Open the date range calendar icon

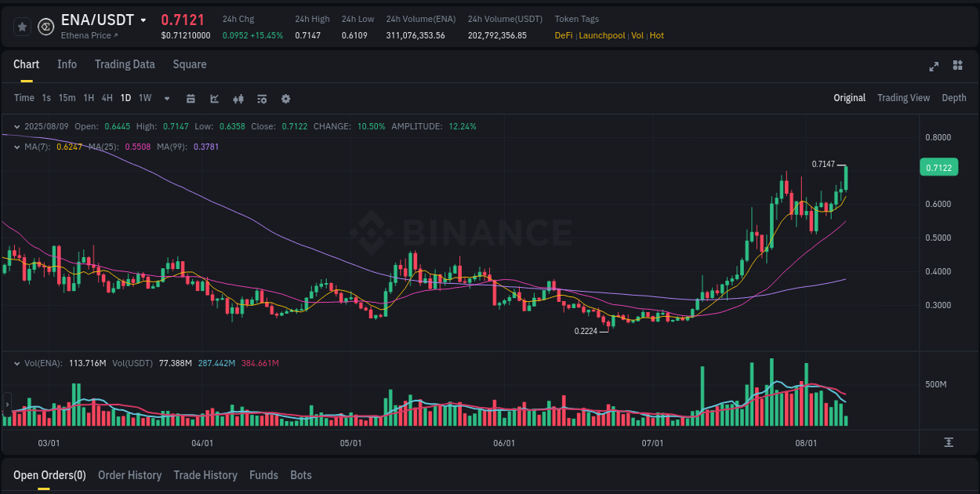point(191,98)
